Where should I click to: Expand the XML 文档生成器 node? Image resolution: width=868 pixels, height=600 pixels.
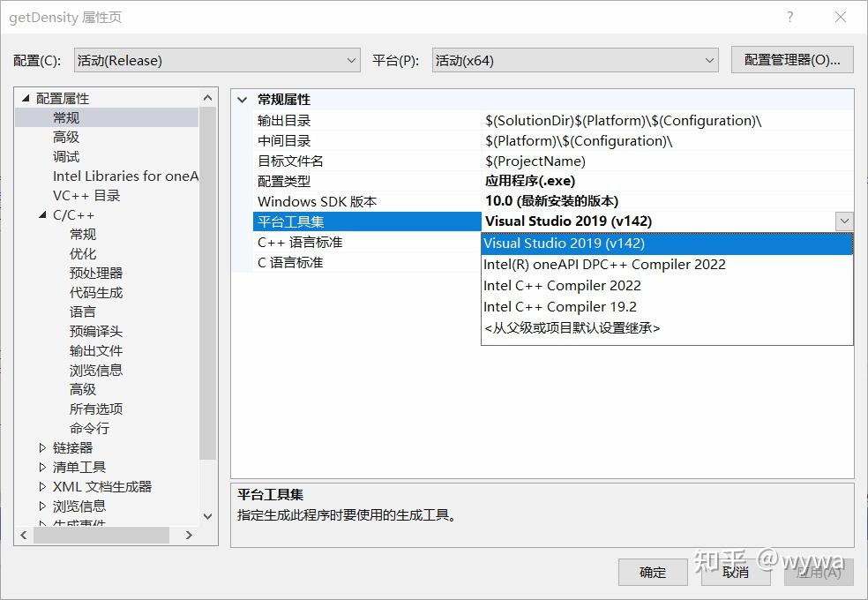(41, 486)
